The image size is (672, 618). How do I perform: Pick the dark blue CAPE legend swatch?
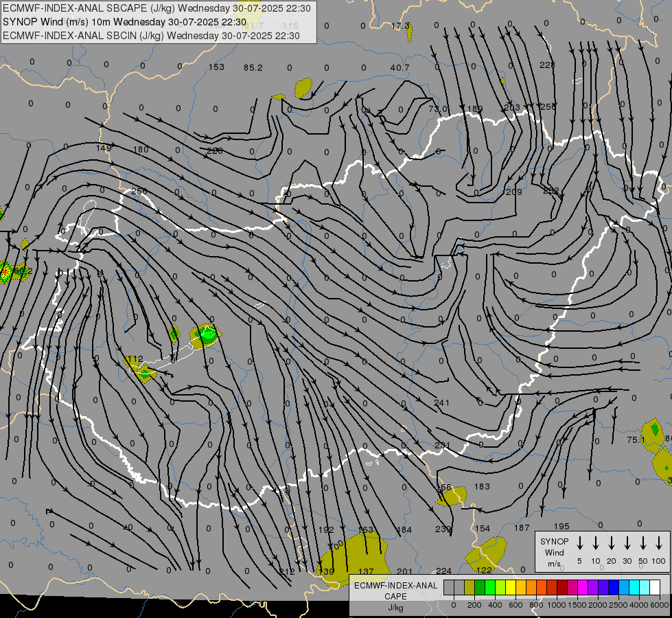tap(613, 588)
